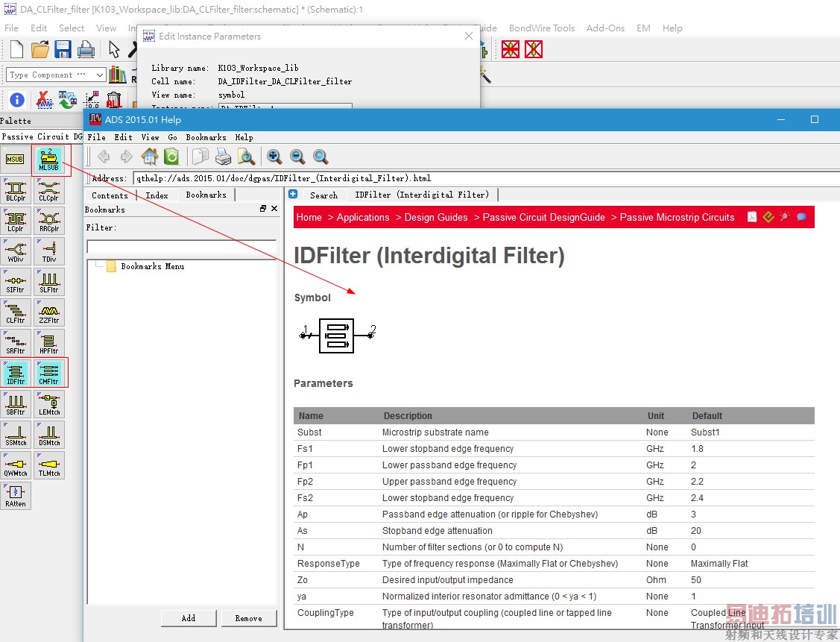Select the MLSUB substrate palette component
This screenshot has height=642, width=840.
pos(48,160)
